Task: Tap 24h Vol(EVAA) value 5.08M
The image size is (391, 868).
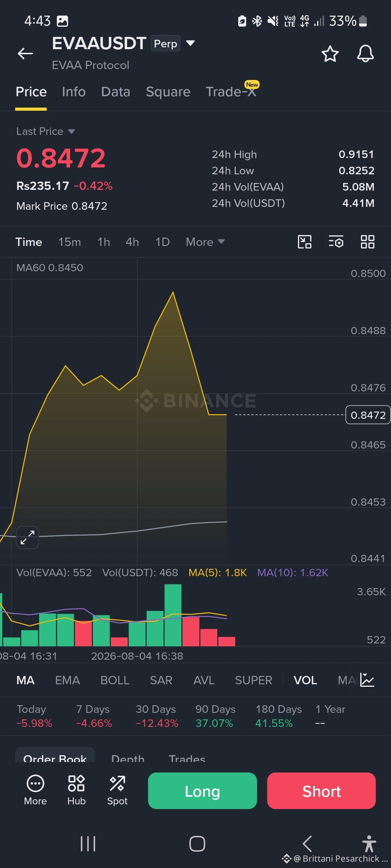Action: coord(358,187)
